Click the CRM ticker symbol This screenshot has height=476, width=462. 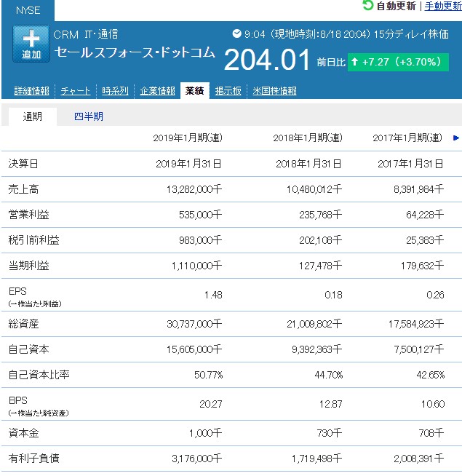coord(66,34)
